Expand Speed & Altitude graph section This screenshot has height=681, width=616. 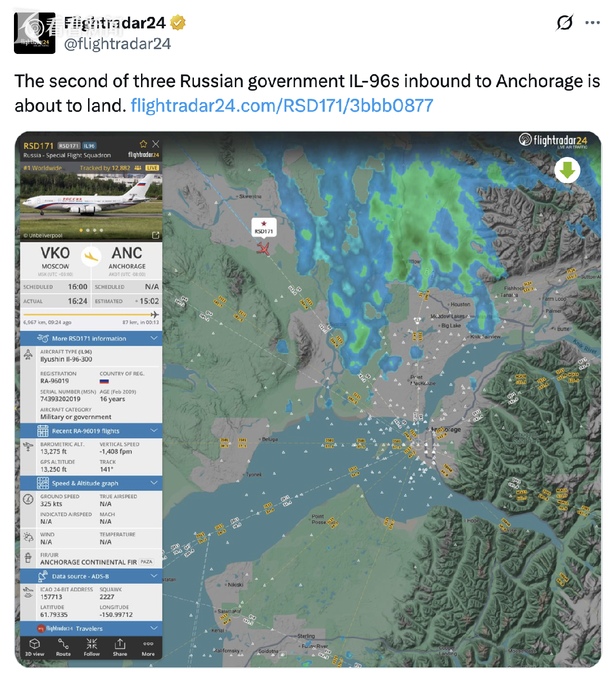point(91,483)
